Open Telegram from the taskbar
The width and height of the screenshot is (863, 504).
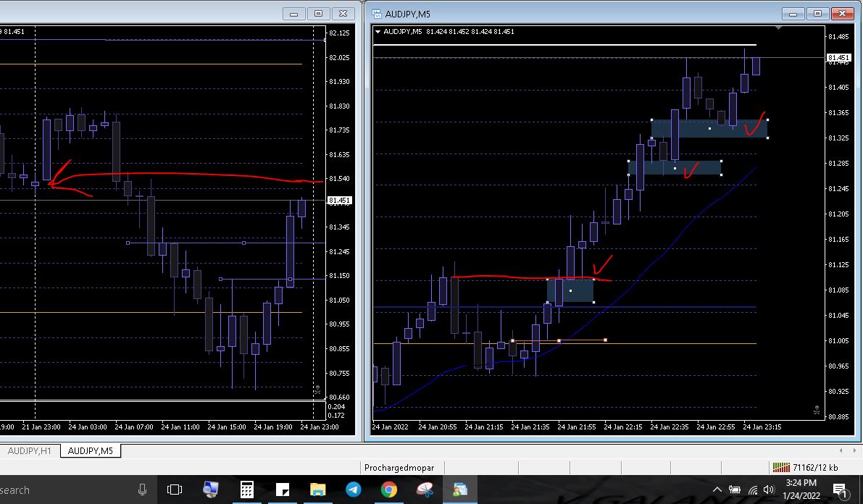(353, 490)
